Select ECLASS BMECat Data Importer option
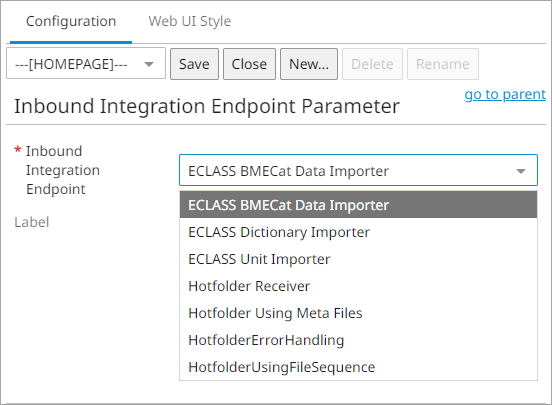Viewport: 552px width, 405px height. (358, 205)
